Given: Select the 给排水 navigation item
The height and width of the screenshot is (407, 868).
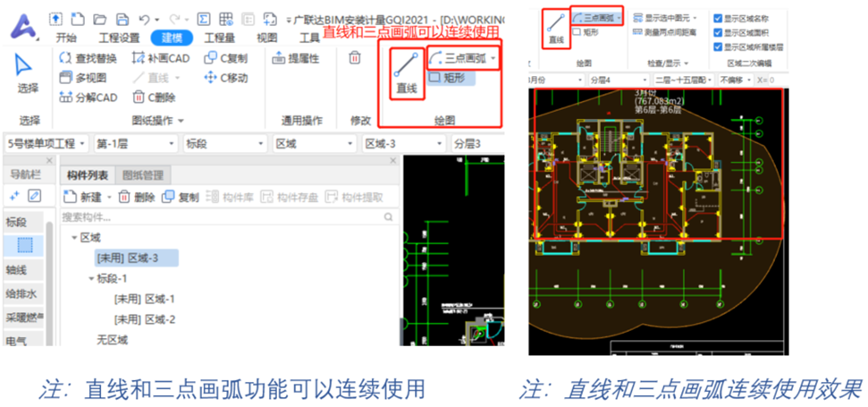Looking at the screenshot, I should point(21,293).
